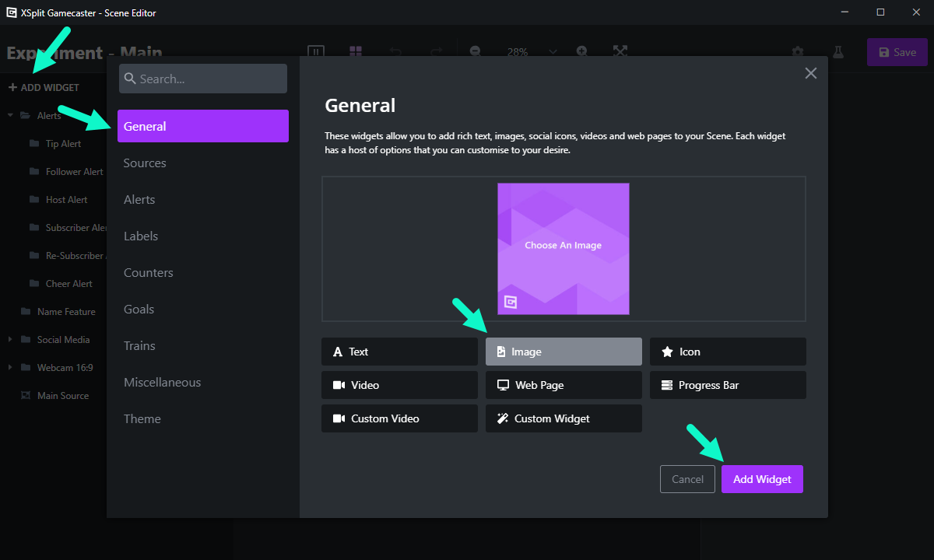Pick the Web Page widget
The image size is (934, 560).
564,385
